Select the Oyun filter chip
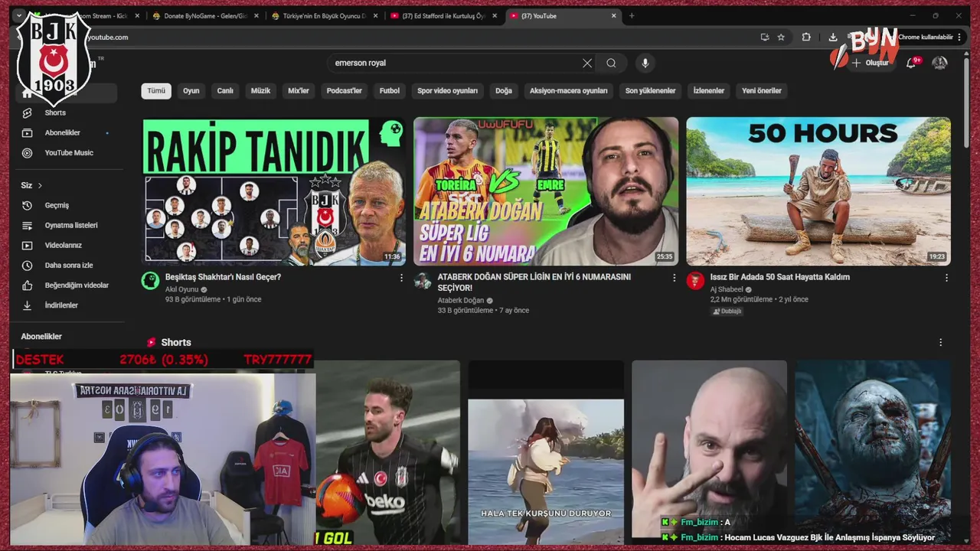Viewport: 980px width, 551px height. point(191,90)
